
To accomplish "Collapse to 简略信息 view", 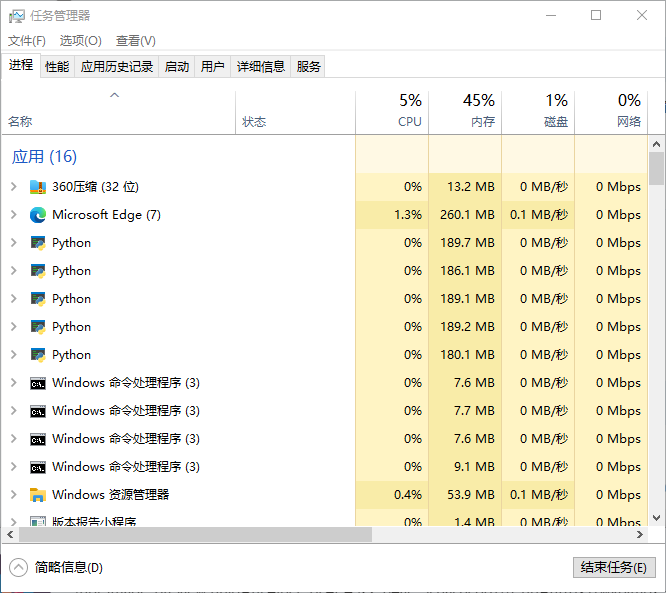I will [58, 567].
